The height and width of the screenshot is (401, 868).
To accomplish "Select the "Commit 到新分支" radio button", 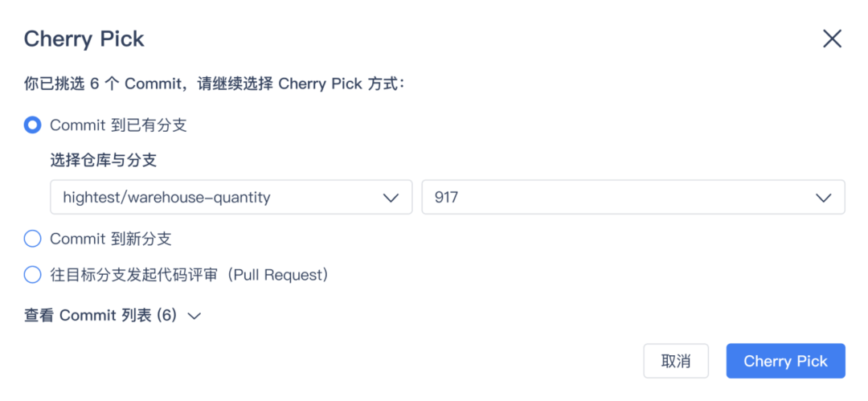I will click(x=33, y=239).
